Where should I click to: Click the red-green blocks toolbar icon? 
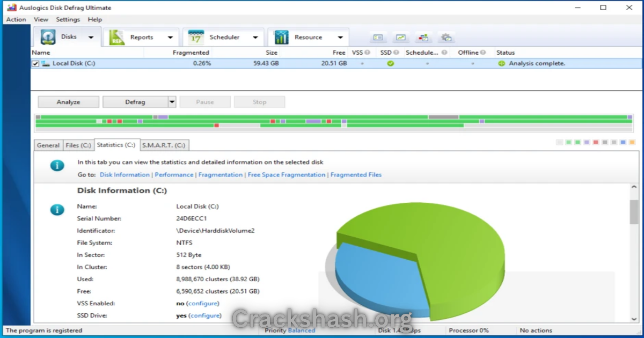coord(423,38)
